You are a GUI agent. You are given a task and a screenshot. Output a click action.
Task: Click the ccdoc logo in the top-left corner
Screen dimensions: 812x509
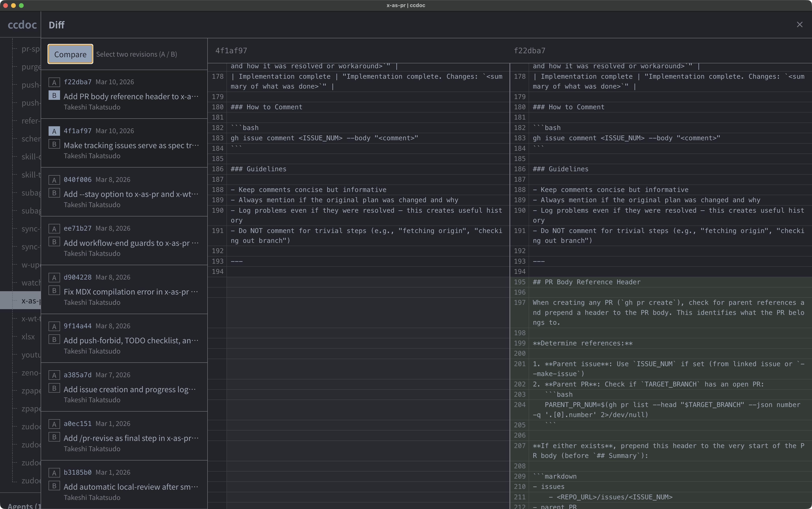tap(22, 25)
